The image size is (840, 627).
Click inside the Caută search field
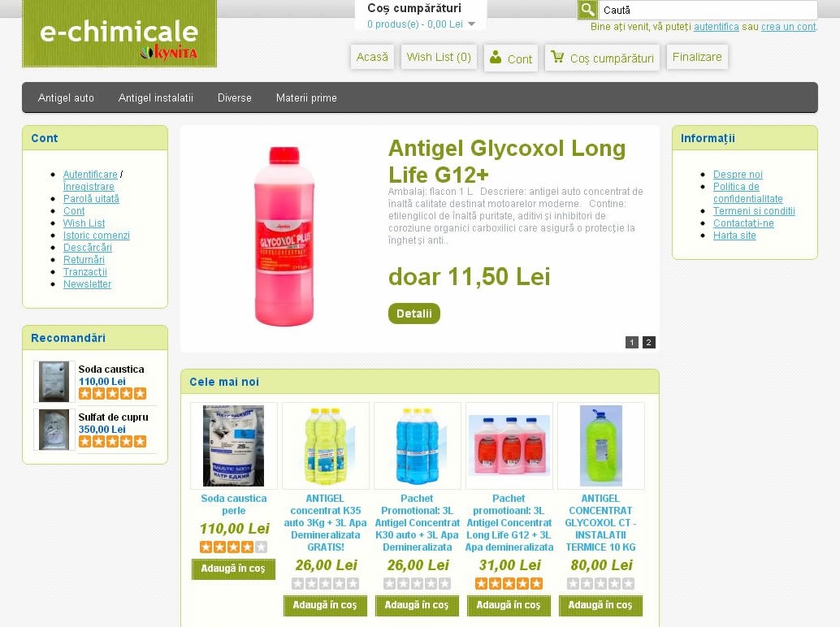coord(707,10)
